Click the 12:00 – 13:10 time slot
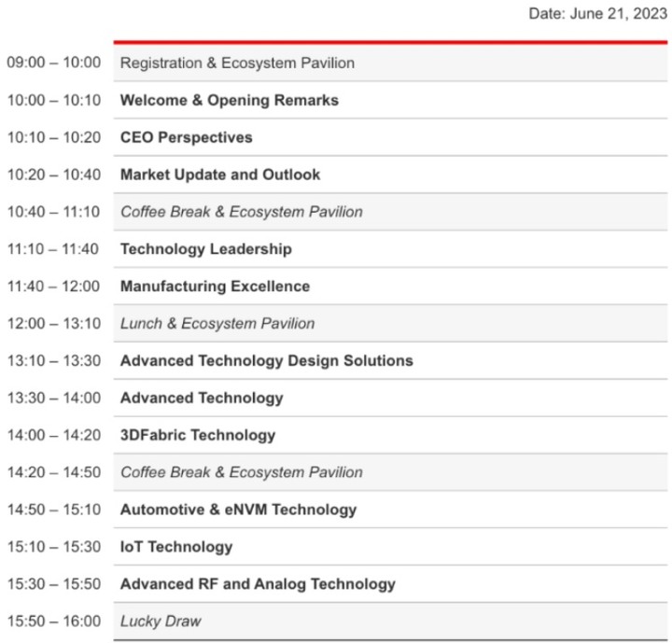Image resolution: width=672 pixels, height=643 pixels. click(54, 324)
